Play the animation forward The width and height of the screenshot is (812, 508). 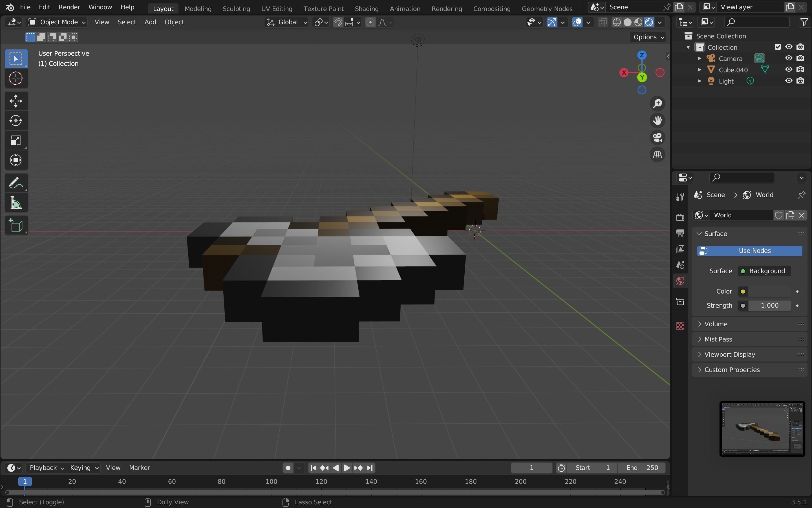347,468
